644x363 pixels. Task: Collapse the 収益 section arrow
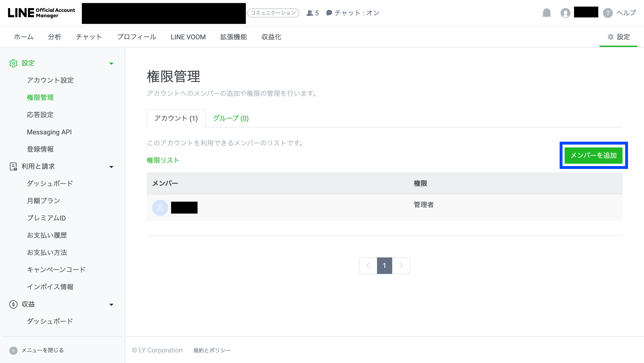coord(111,304)
